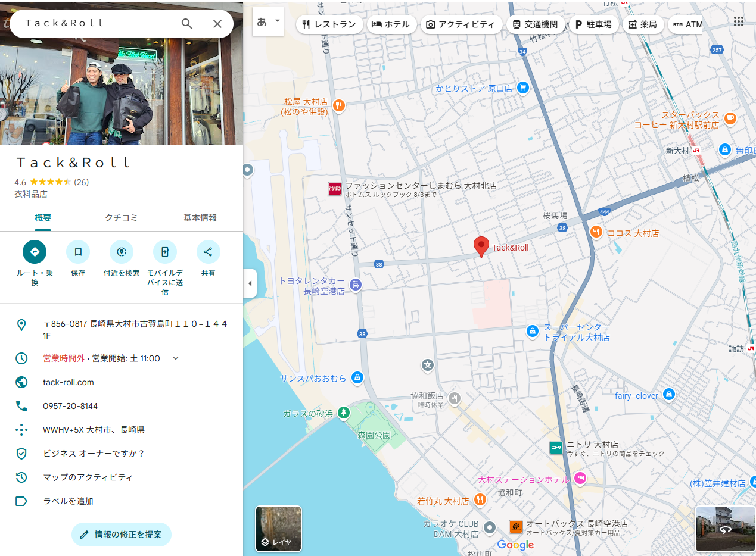Click fairy-clover shop marker

[669, 395]
